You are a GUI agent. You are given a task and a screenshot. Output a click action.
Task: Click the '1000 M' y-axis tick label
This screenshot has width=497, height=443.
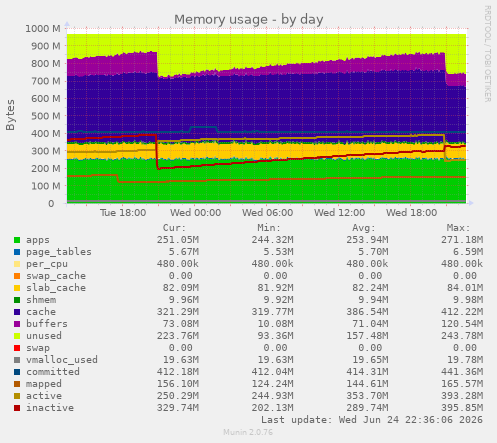click(x=43, y=29)
